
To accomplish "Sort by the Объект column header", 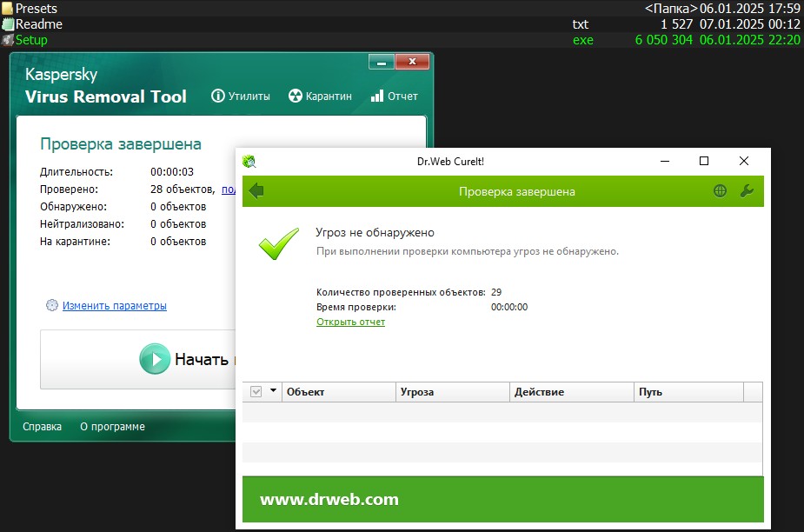I will [338, 392].
